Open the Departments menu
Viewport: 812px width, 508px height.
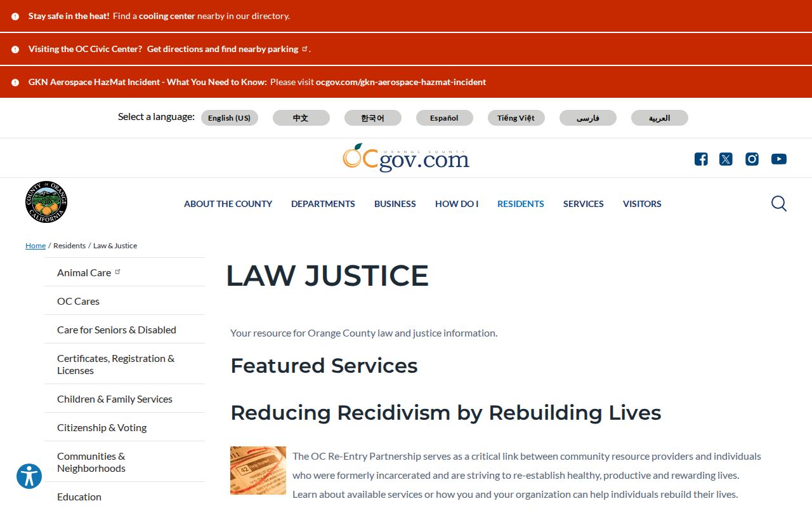[x=323, y=204]
